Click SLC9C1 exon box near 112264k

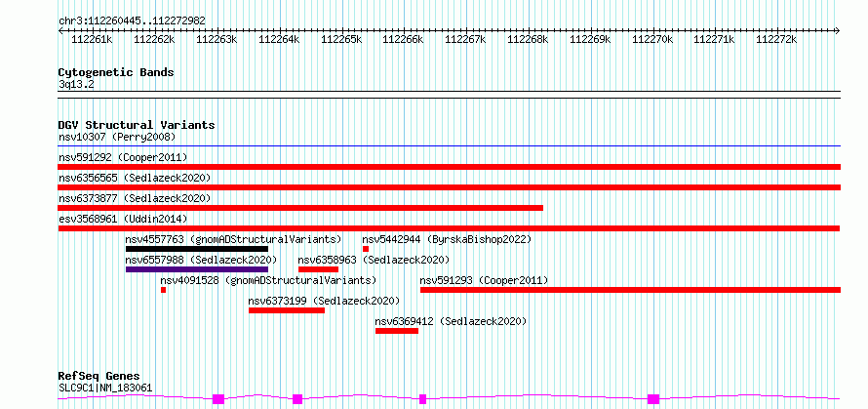[x=297, y=399]
